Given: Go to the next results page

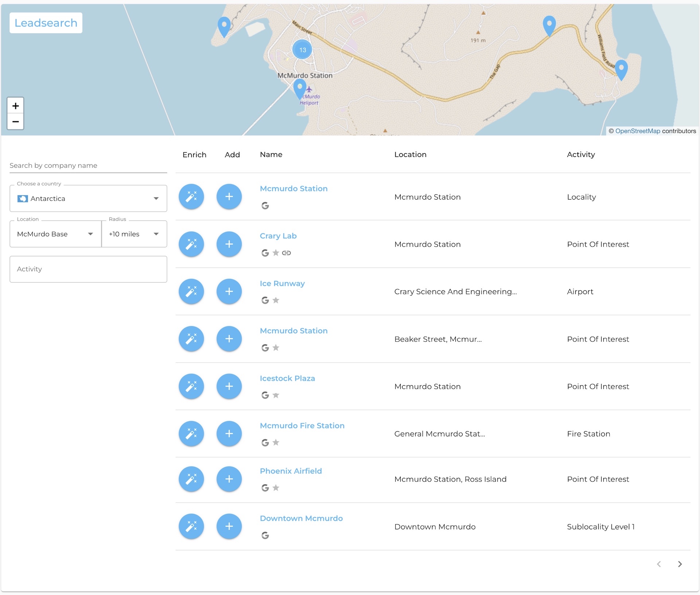Looking at the screenshot, I should pyautogui.click(x=680, y=564).
